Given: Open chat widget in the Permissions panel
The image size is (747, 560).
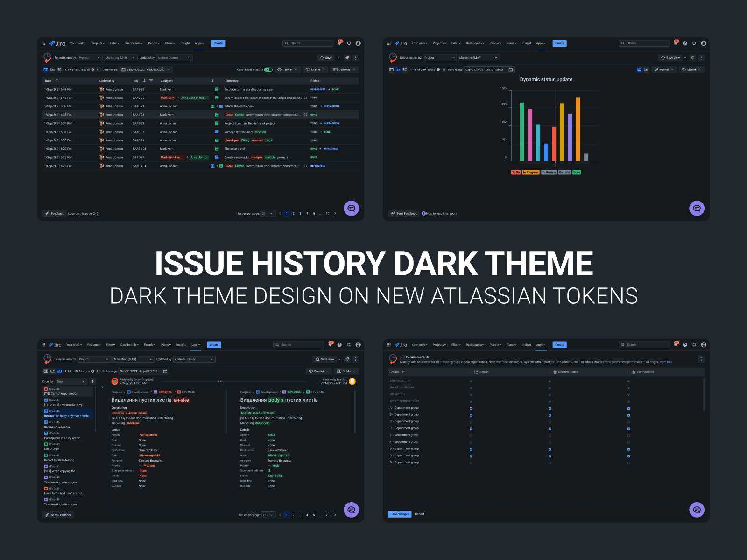Looking at the screenshot, I should pos(697,510).
